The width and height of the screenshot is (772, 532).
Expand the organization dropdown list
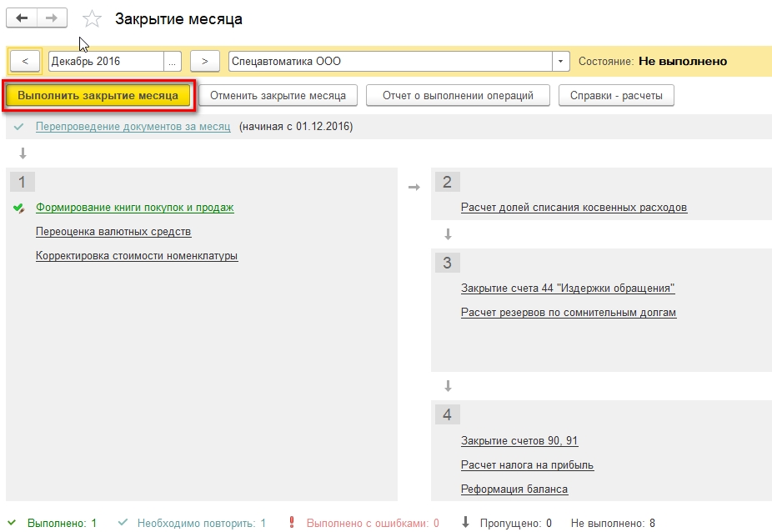pos(560,62)
